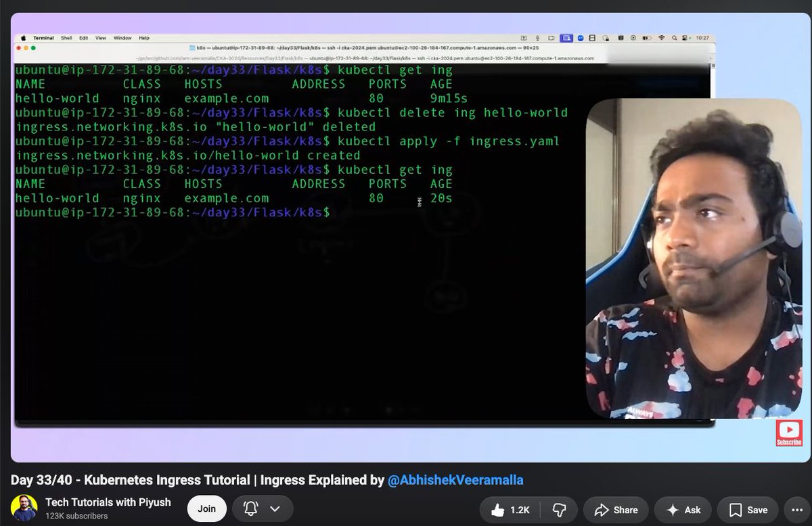Click the webcam overlay of the presenter
Screen dimensions: 812x526
click(x=694, y=258)
